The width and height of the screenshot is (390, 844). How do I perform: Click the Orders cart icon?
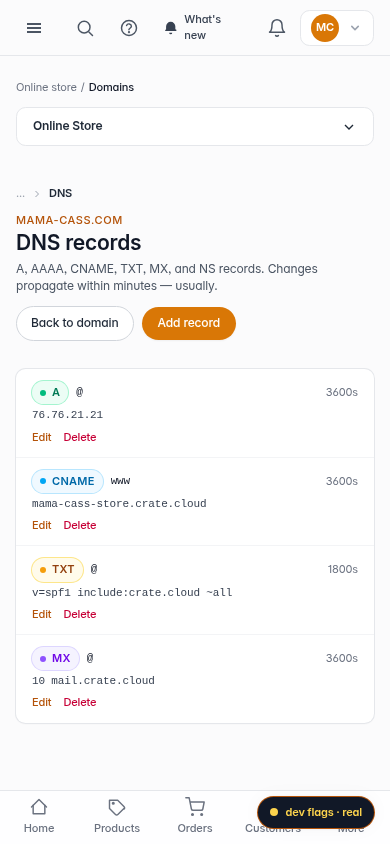click(195, 807)
